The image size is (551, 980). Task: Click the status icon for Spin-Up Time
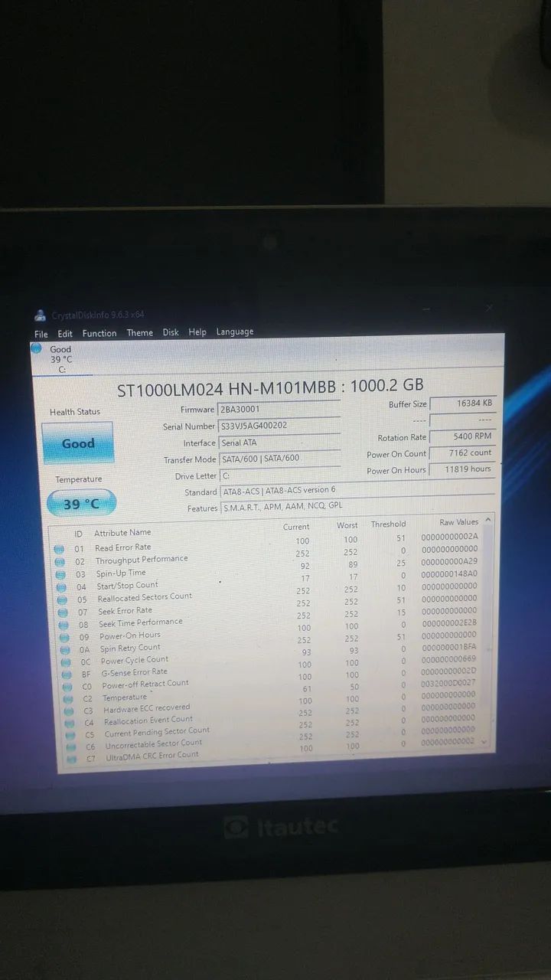coord(59,573)
